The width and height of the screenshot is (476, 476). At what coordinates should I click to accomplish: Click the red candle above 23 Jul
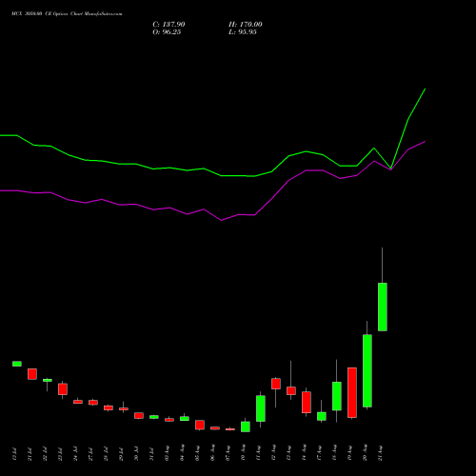tap(63, 389)
